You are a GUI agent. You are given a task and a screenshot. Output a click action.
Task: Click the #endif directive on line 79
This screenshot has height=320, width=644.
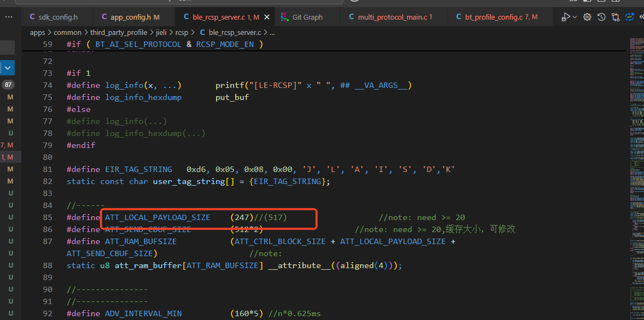coord(81,145)
